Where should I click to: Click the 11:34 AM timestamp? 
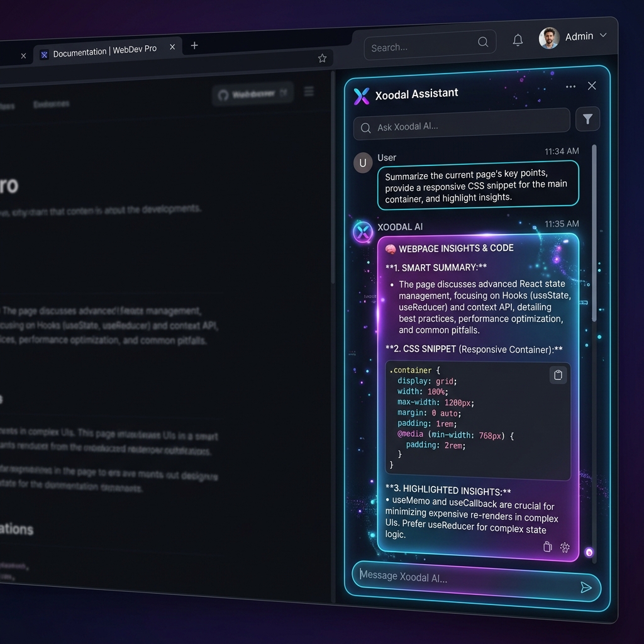(x=562, y=151)
